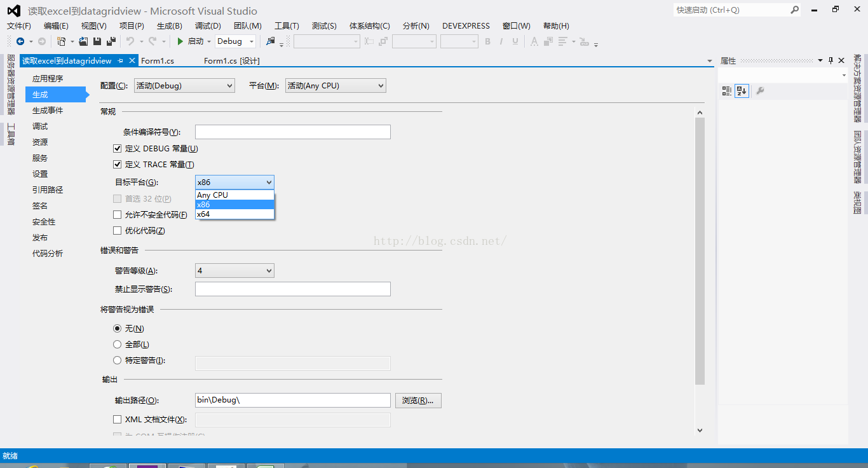Click the font color A icon

pyautogui.click(x=534, y=41)
